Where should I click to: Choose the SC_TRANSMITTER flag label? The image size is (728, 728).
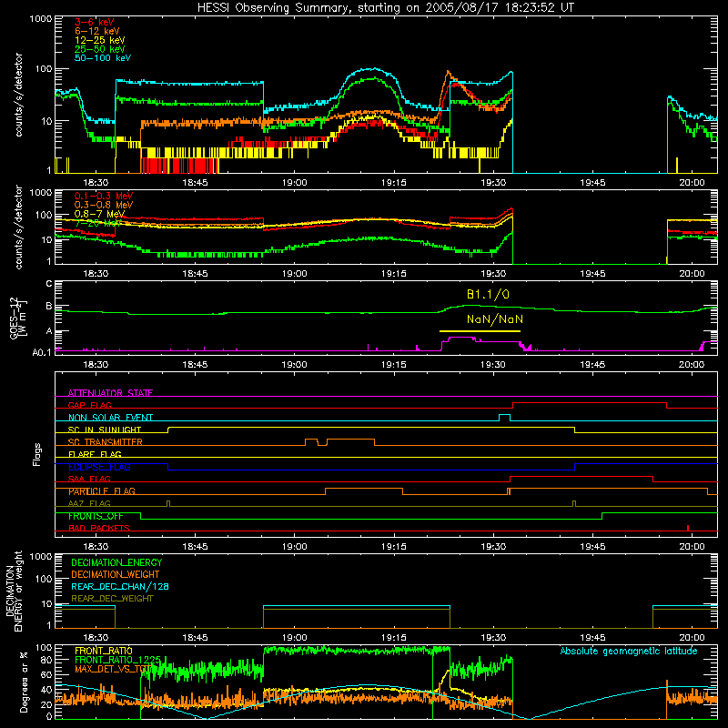(105, 441)
